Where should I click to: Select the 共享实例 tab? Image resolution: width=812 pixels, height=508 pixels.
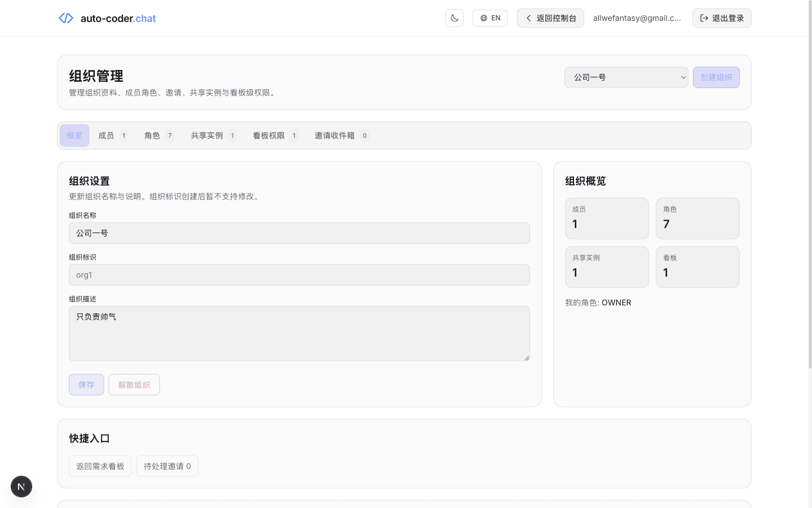(213, 135)
